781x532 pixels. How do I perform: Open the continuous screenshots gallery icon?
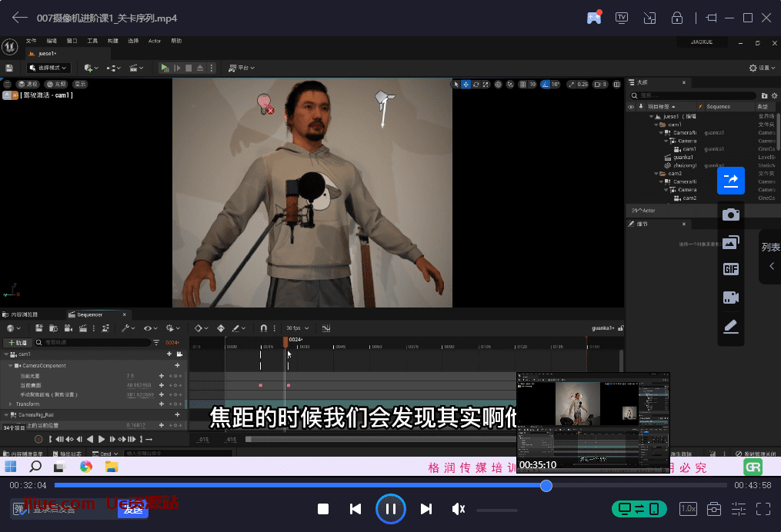tap(730, 242)
